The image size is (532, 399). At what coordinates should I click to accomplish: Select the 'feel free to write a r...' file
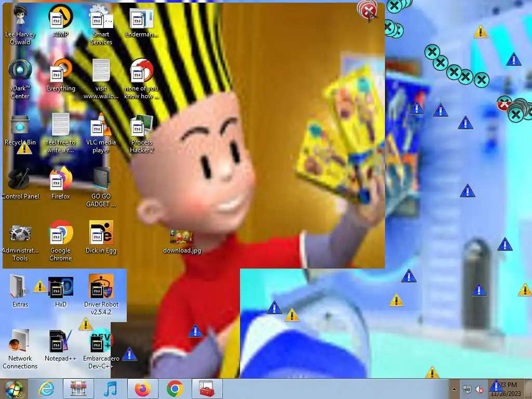pyautogui.click(x=60, y=132)
